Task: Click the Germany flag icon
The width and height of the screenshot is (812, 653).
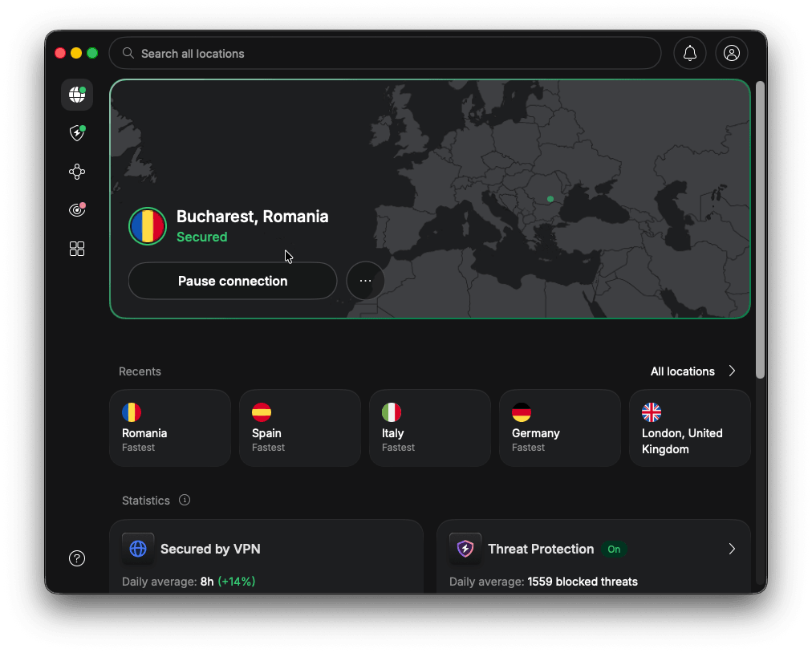Action: [522, 412]
